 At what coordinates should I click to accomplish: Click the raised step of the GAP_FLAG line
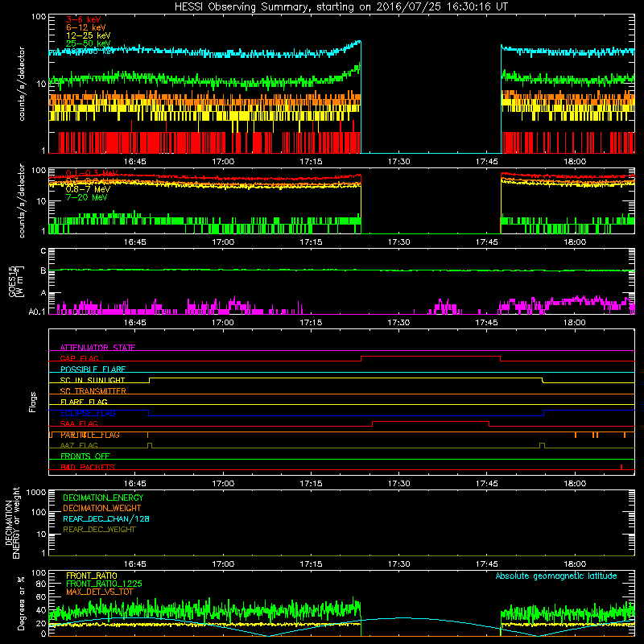pos(431,357)
